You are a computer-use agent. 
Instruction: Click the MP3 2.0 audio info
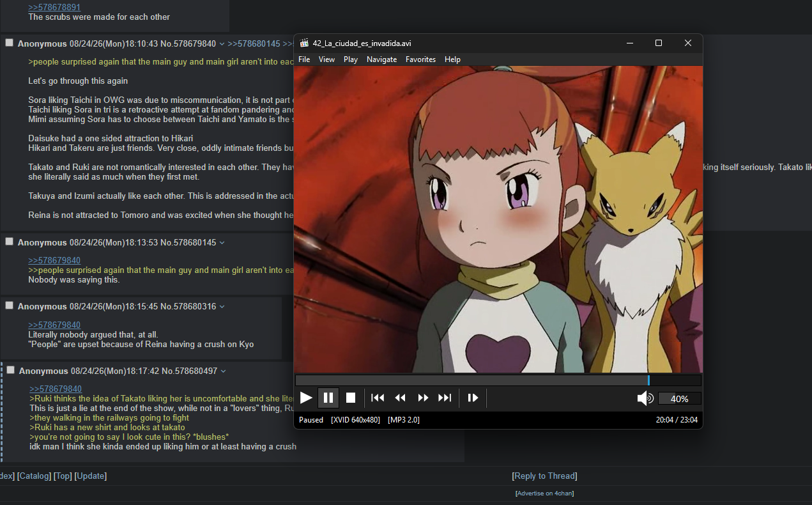pos(404,420)
